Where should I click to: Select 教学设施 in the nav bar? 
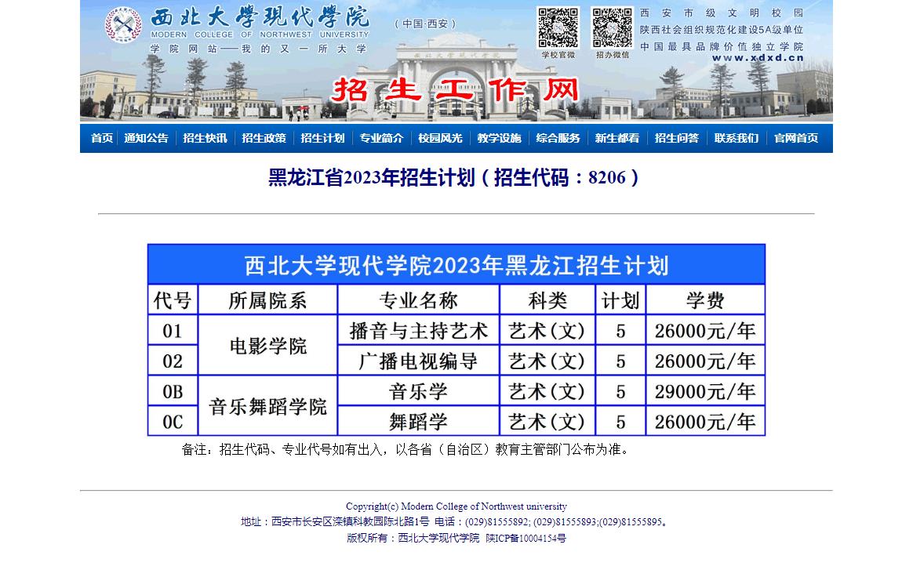pyautogui.click(x=500, y=138)
